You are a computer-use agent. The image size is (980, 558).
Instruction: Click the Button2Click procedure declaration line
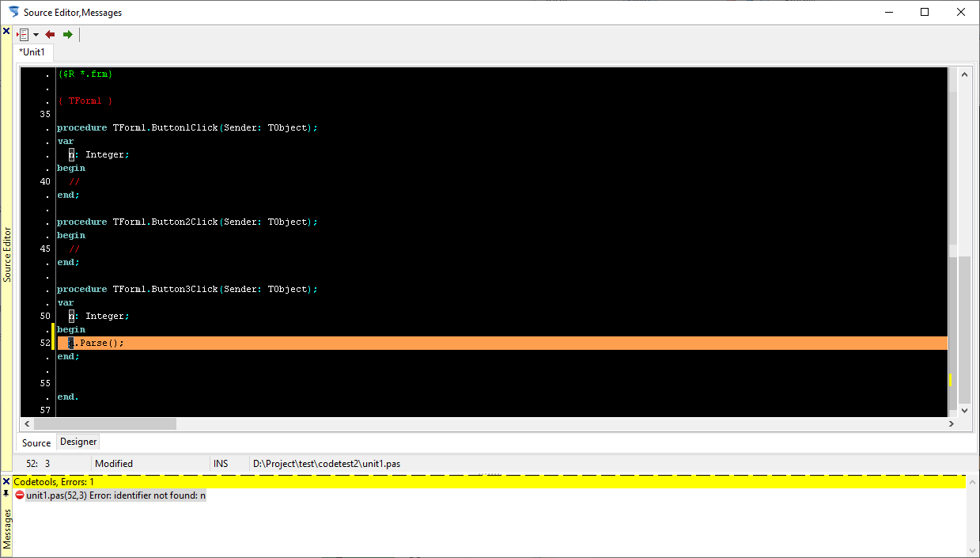(187, 222)
